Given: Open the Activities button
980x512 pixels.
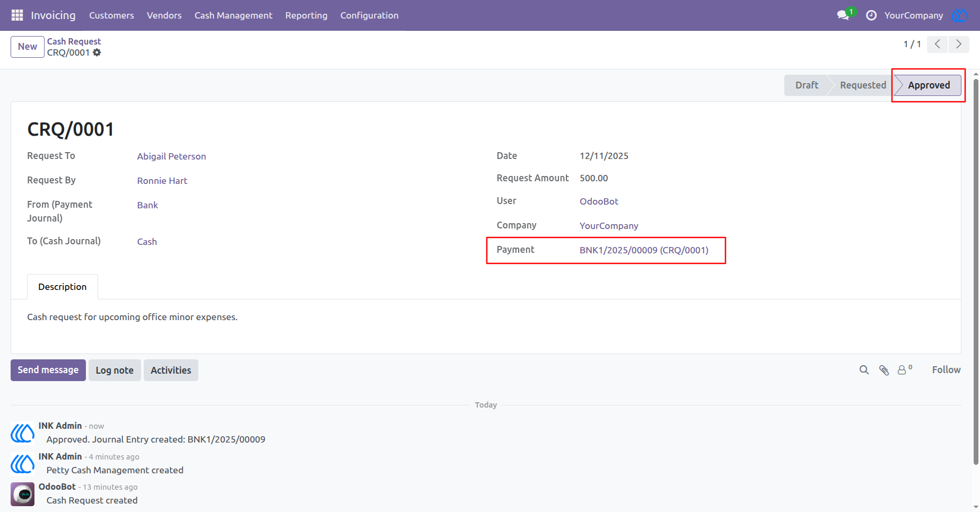Looking at the screenshot, I should 171,370.
